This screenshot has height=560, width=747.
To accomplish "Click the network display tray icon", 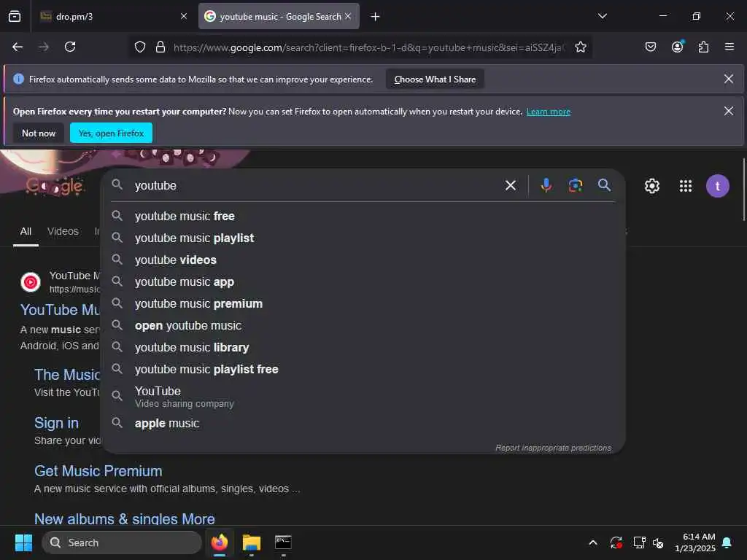I will [x=639, y=542].
